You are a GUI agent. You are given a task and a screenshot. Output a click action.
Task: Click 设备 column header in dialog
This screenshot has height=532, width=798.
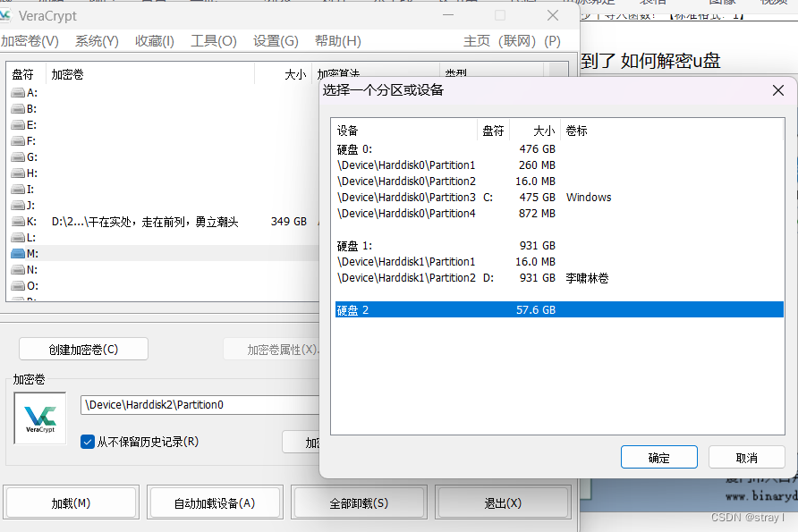tap(404, 131)
